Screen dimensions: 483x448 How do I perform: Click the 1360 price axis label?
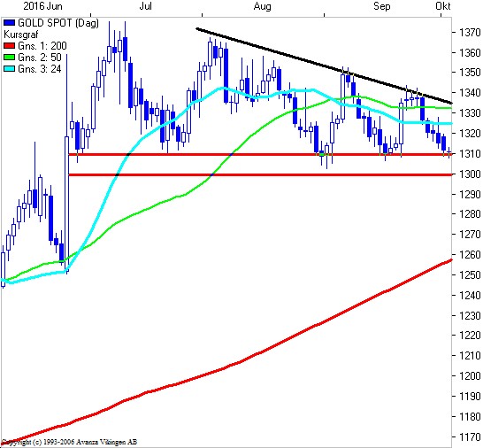tap(470, 53)
